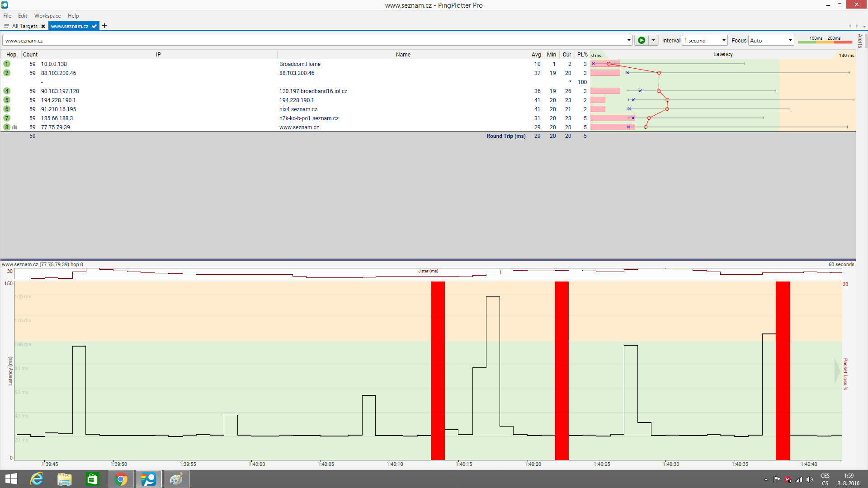The height and width of the screenshot is (488, 868).
Task: Click the 100ms/200ms latency color scale
Action: coord(825,40)
